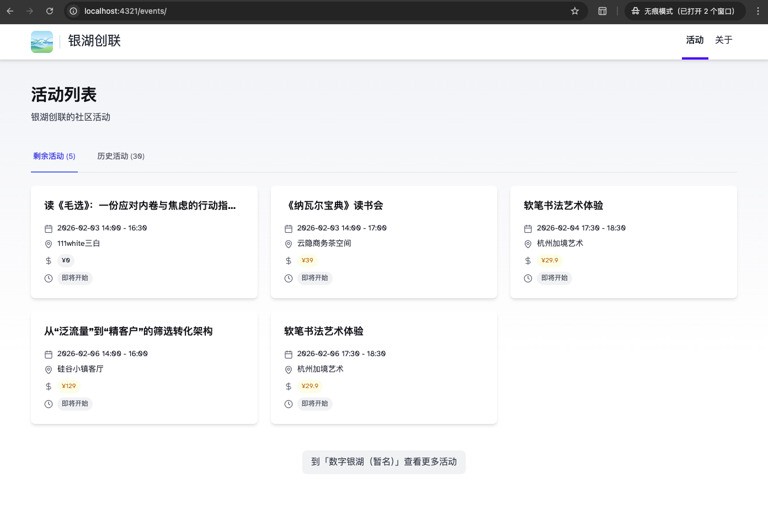The width and height of the screenshot is (768, 532).
Task: Open the browser side panel icon
Action: tap(602, 11)
